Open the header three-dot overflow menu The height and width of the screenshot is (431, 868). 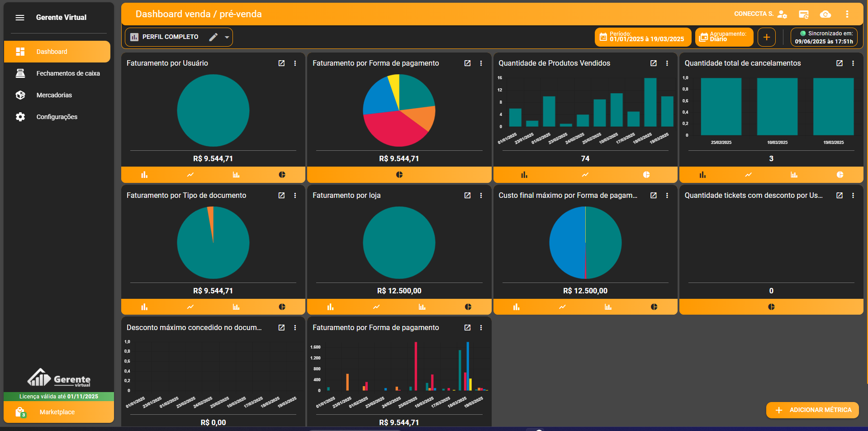tap(847, 14)
